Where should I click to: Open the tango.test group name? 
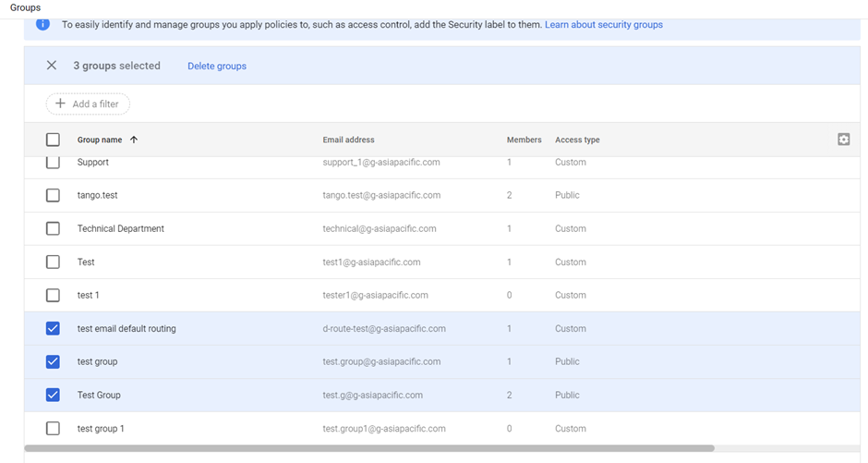[98, 195]
